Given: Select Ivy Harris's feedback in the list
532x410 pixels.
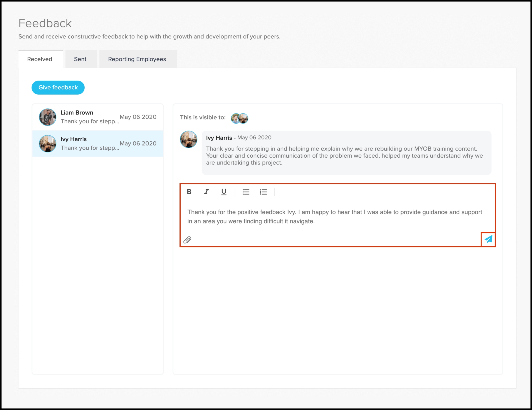Looking at the screenshot, I should tap(97, 143).
